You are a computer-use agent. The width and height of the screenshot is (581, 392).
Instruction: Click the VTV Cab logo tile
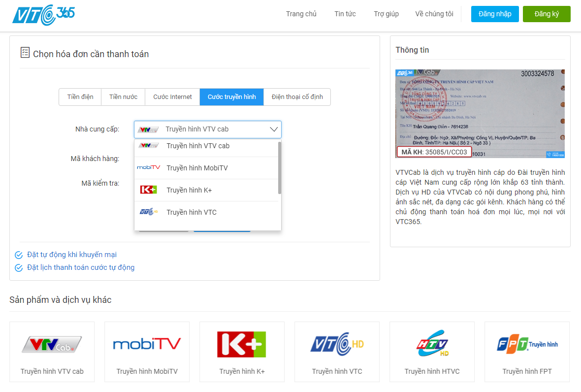[x=52, y=344]
